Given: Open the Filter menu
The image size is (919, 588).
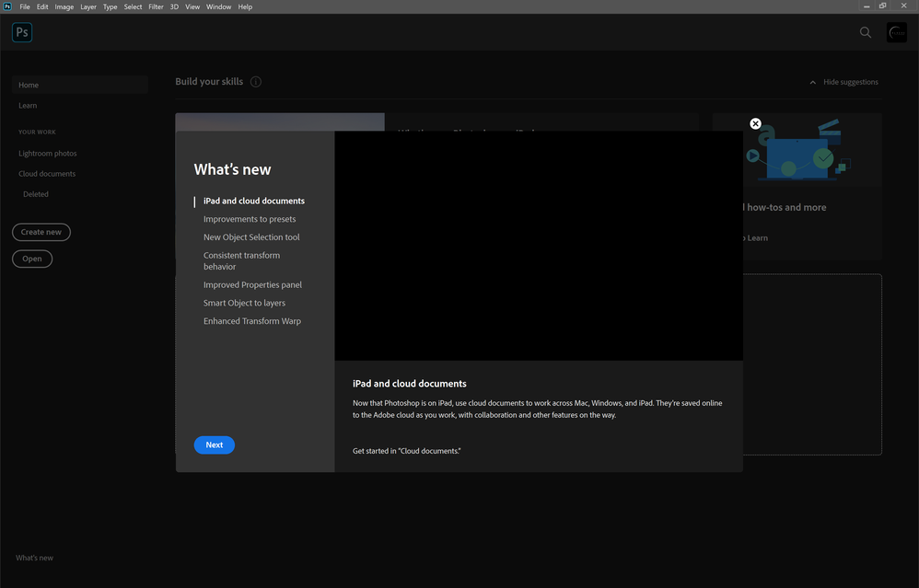Looking at the screenshot, I should tap(156, 7).
